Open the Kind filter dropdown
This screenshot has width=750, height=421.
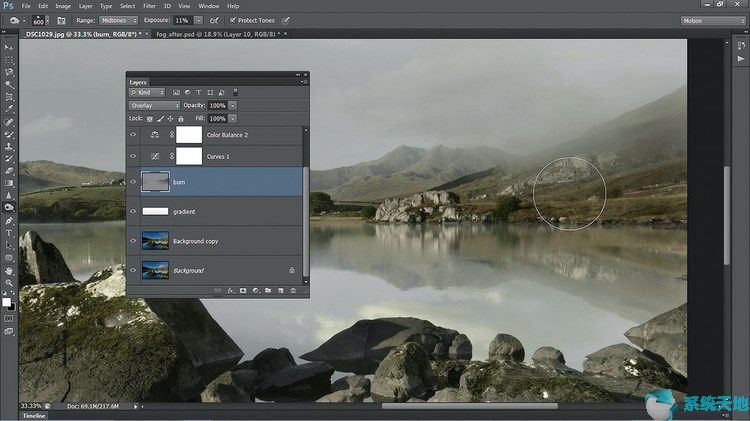point(147,92)
